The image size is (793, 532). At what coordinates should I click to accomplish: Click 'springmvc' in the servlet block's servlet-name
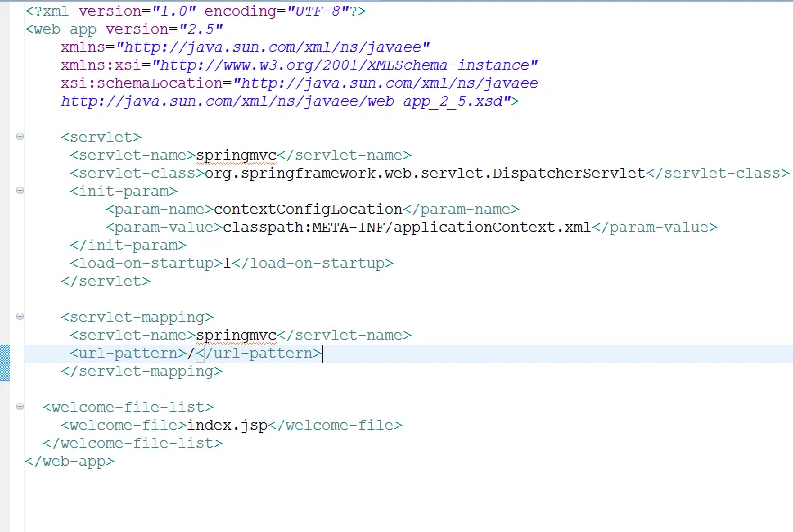click(237, 156)
